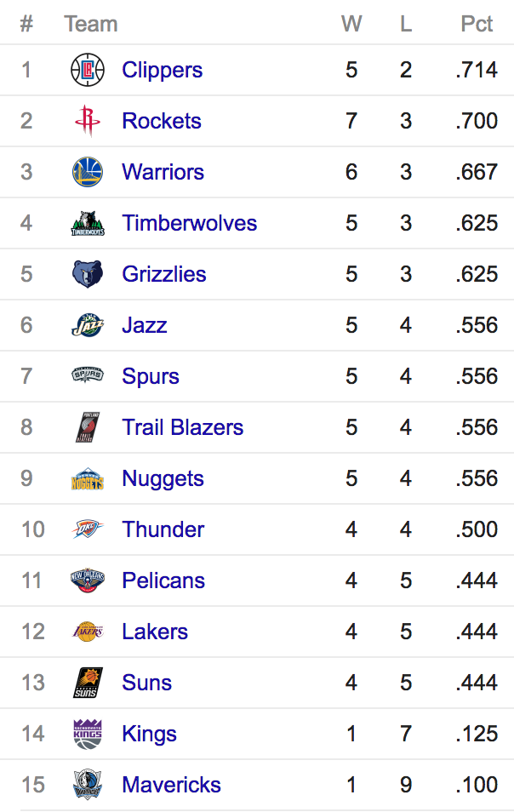Screen dimensions: 514x812
Task: Click the L column header
Action: click(406, 24)
